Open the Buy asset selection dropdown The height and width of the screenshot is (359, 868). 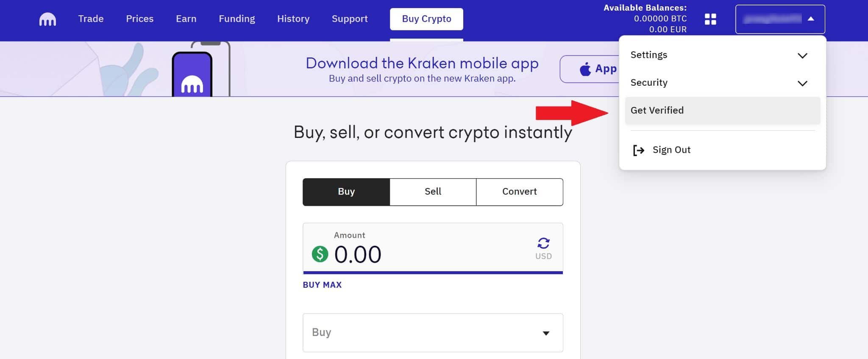coord(432,333)
